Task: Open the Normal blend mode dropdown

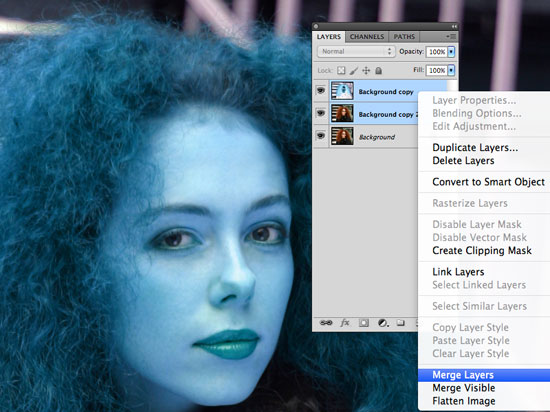Action: pyautogui.click(x=356, y=52)
